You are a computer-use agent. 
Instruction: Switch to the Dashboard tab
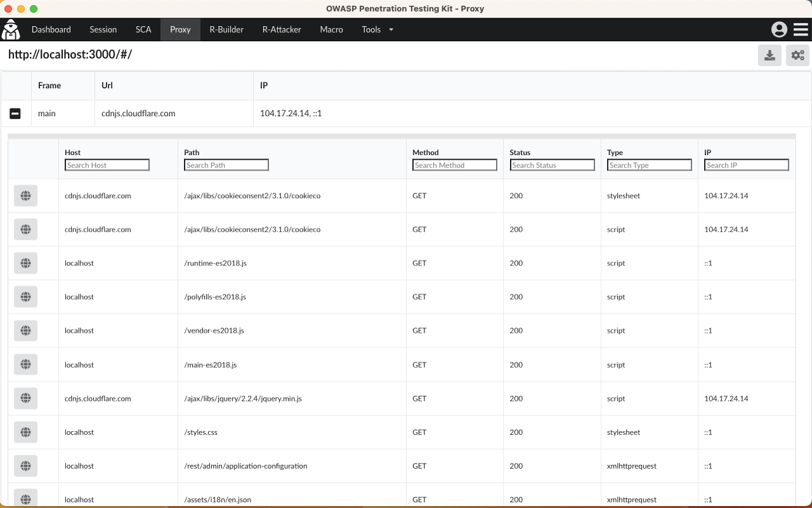(x=51, y=29)
